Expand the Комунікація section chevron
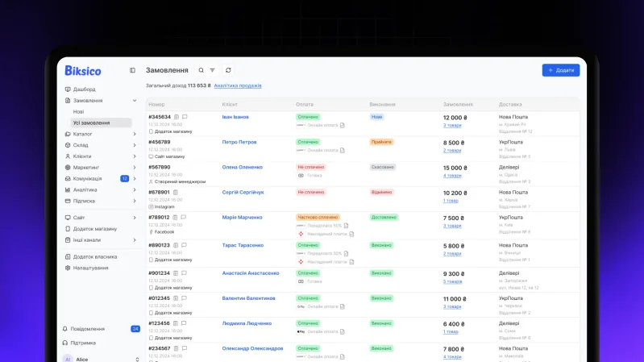644x362 pixels. [x=135, y=179]
